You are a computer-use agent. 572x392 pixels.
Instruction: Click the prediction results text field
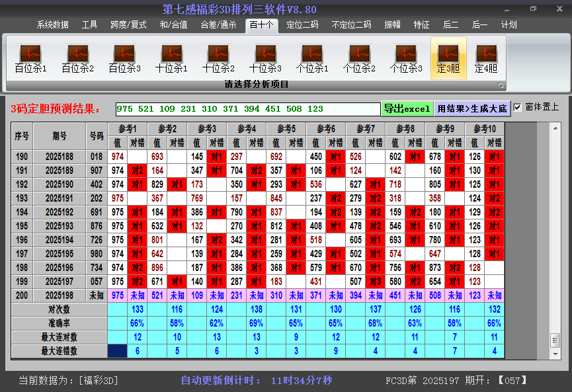248,108
